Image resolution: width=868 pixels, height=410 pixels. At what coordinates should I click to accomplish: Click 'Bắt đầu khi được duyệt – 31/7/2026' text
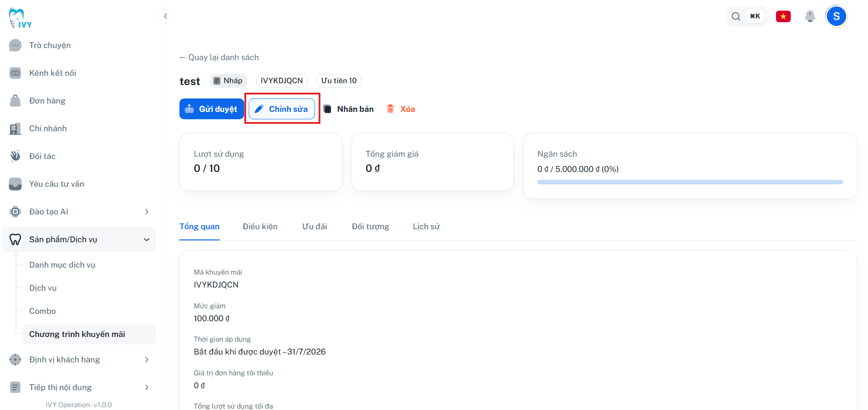260,352
